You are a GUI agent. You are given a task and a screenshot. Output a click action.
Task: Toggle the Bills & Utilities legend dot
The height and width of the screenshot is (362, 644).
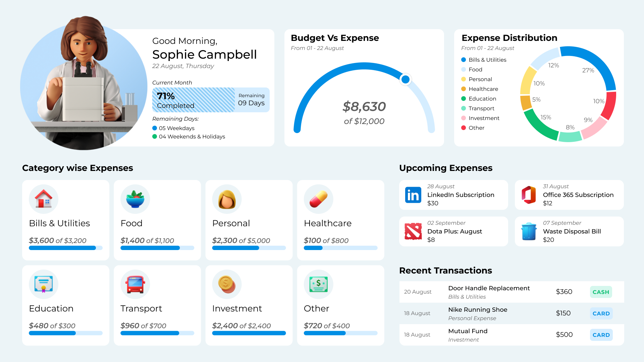click(x=464, y=60)
